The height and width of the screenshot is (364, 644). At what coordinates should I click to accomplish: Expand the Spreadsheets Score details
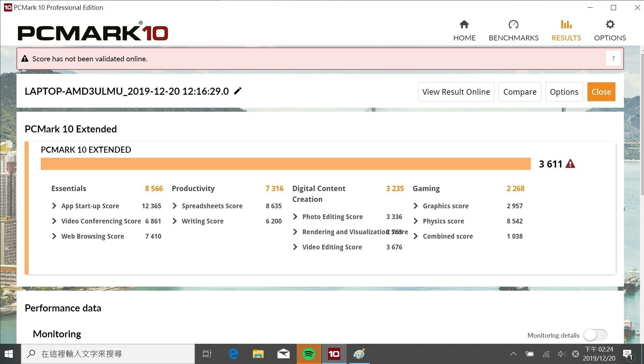(x=175, y=206)
